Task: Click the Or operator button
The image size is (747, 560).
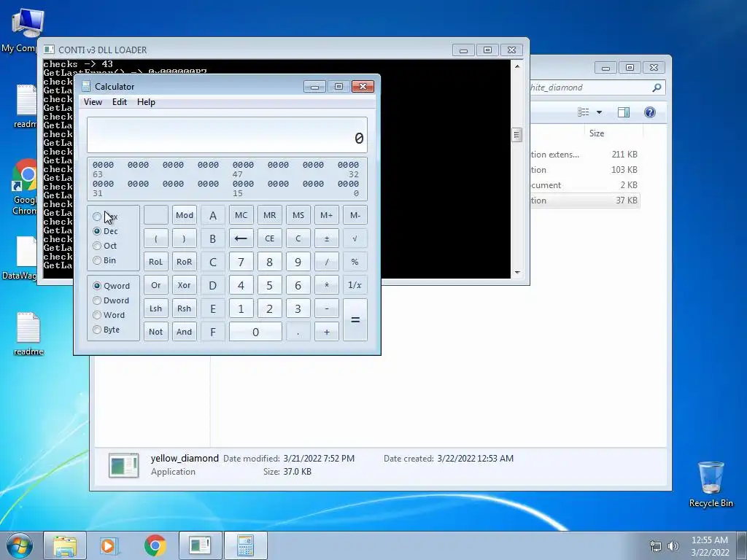Action: (156, 285)
